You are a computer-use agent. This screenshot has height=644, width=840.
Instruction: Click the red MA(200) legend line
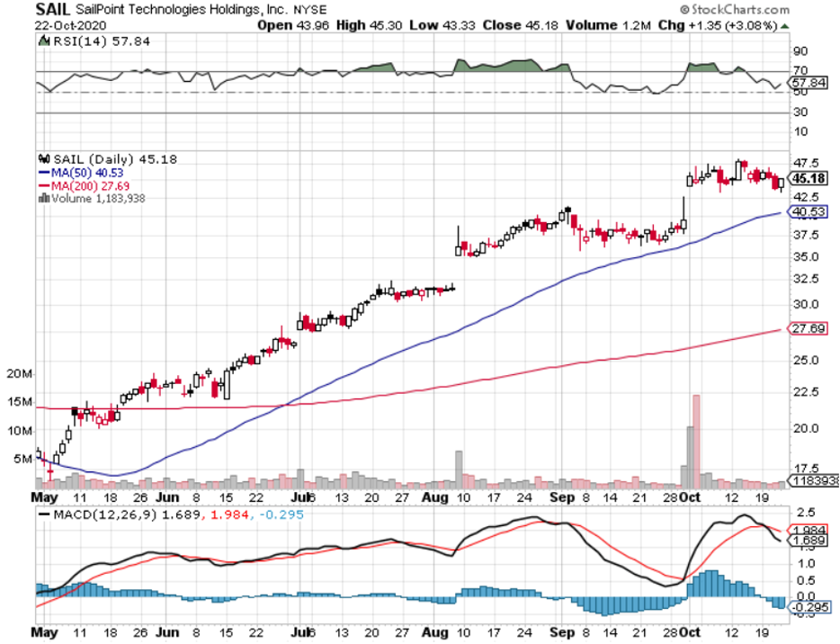[x=44, y=186]
